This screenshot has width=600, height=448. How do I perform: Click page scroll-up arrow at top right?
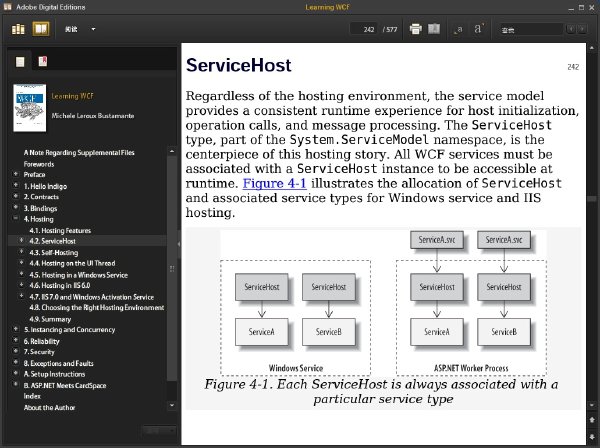click(x=592, y=48)
